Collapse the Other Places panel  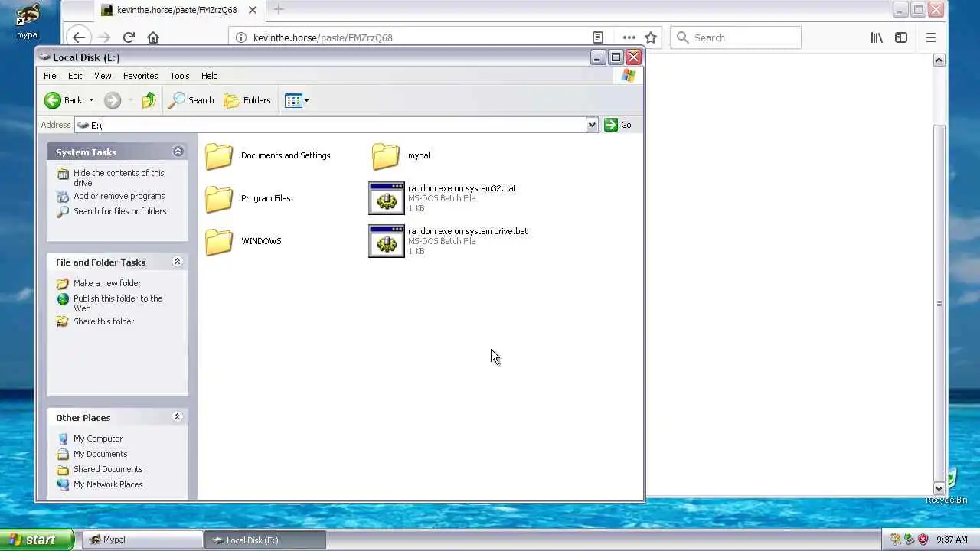(178, 417)
